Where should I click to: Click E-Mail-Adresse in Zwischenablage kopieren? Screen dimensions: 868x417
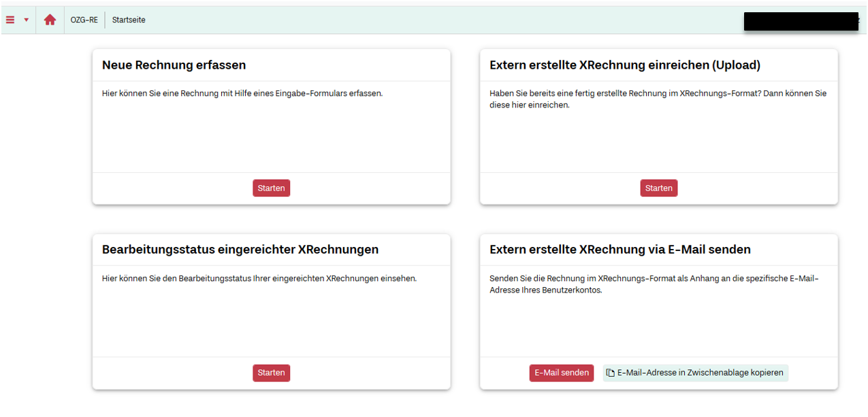tap(700, 373)
